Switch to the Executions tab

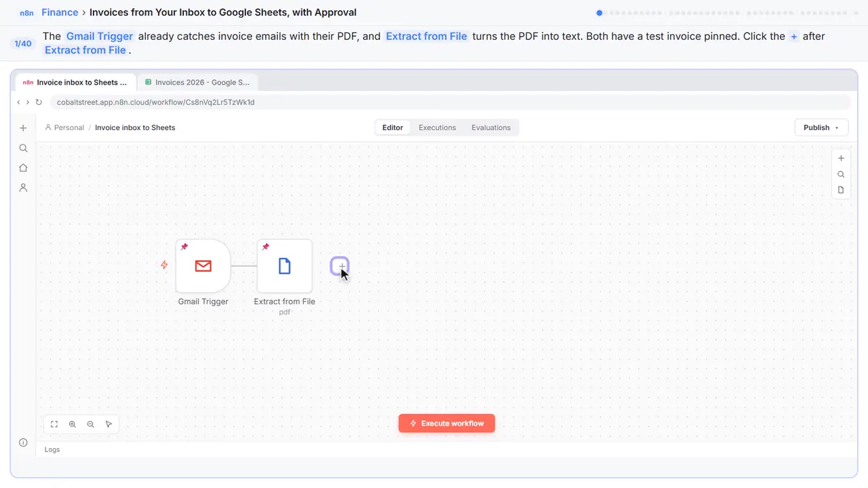click(437, 127)
